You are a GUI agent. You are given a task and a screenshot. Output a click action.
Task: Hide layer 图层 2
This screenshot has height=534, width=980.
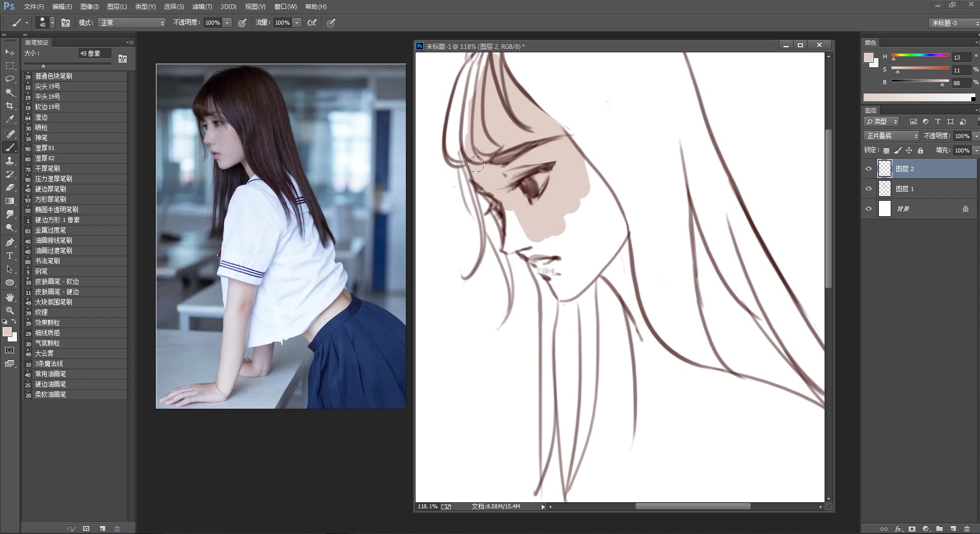click(x=869, y=168)
